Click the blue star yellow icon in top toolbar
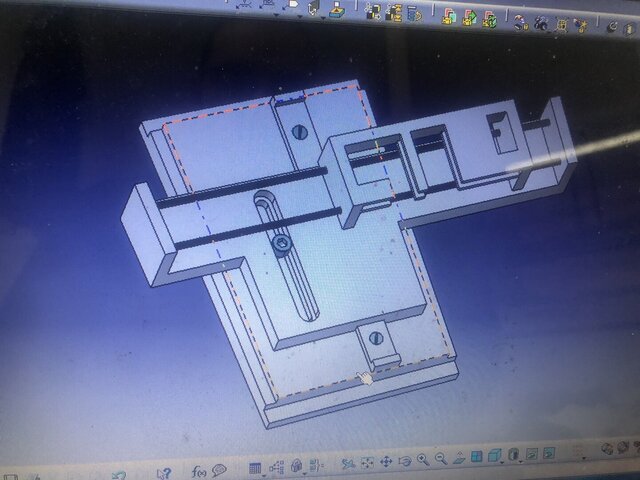 (x=580, y=26)
